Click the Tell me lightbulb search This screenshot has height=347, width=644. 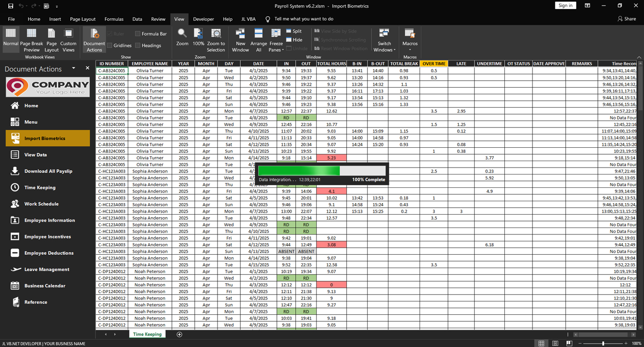[x=268, y=19]
